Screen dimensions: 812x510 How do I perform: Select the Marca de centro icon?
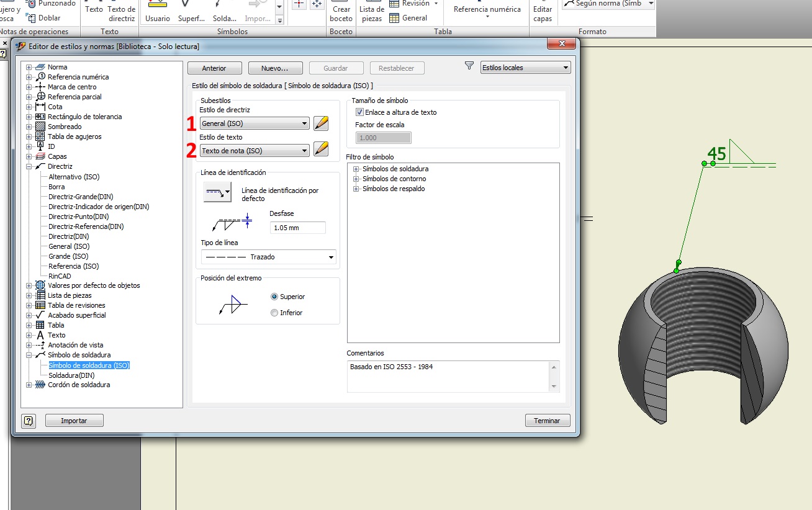(40, 87)
